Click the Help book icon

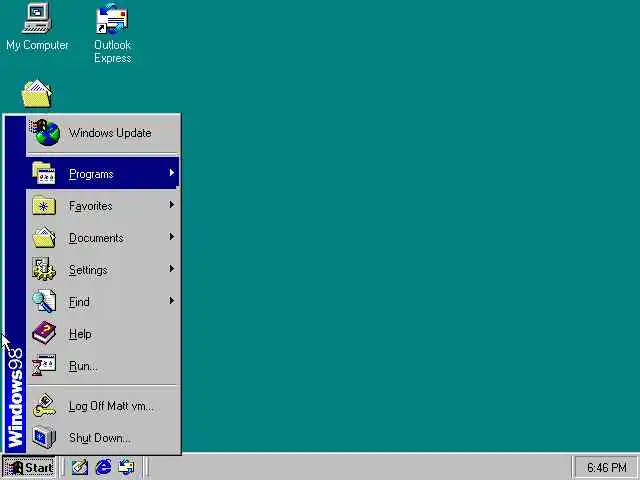pos(44,333)
